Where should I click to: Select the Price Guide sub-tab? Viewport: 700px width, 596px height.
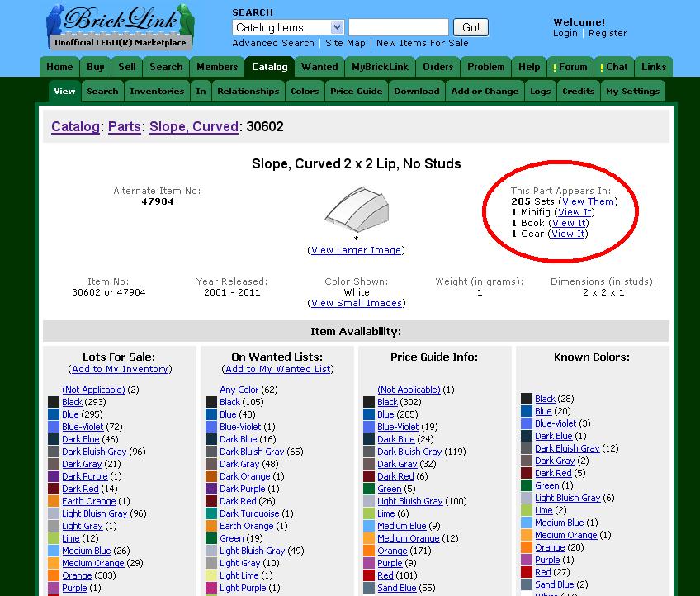(x=357, y=91)
